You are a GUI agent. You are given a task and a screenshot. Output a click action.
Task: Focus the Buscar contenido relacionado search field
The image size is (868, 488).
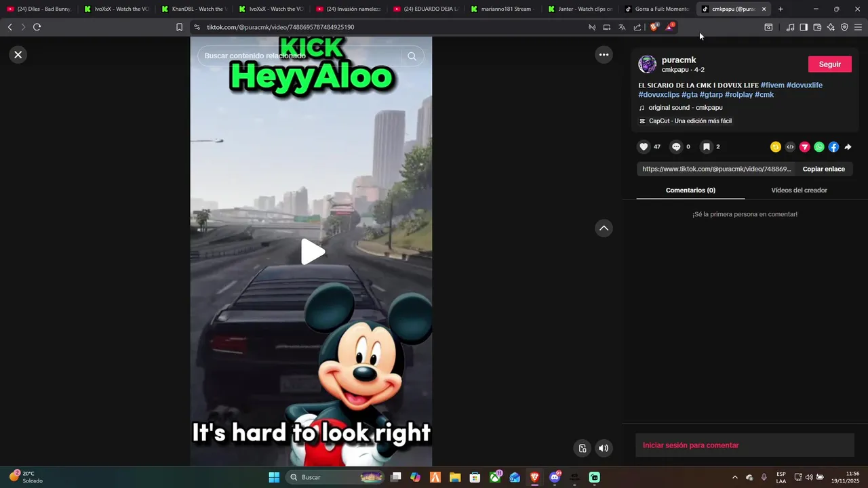coord(298,56)
